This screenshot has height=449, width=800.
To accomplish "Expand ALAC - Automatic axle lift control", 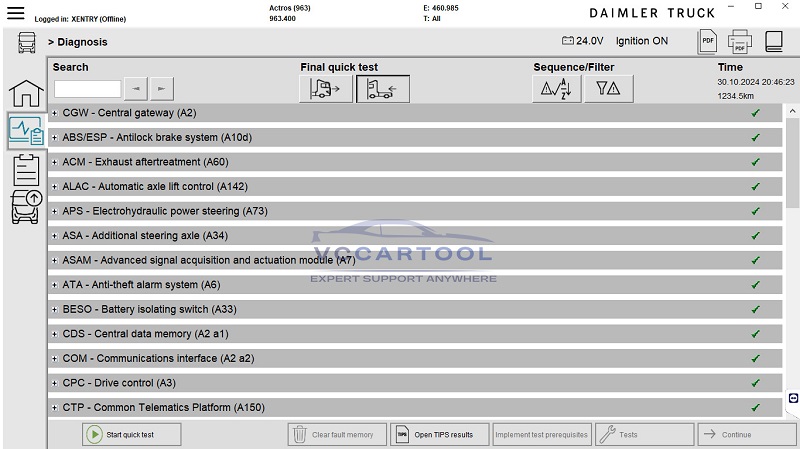I will (55, 187).
